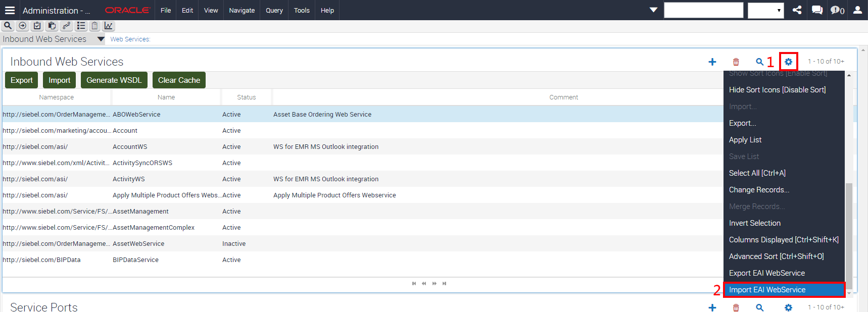Open the hamburger navigation menu
Image resolution: width=868 pixels, height=312 pixels.
[x=10, y=10]
